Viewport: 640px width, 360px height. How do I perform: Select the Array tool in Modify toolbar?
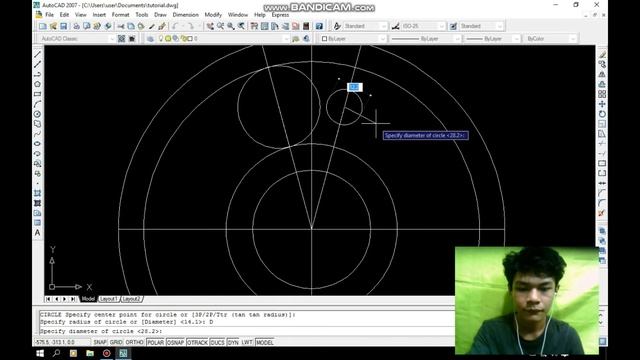[x=602, y=94]
